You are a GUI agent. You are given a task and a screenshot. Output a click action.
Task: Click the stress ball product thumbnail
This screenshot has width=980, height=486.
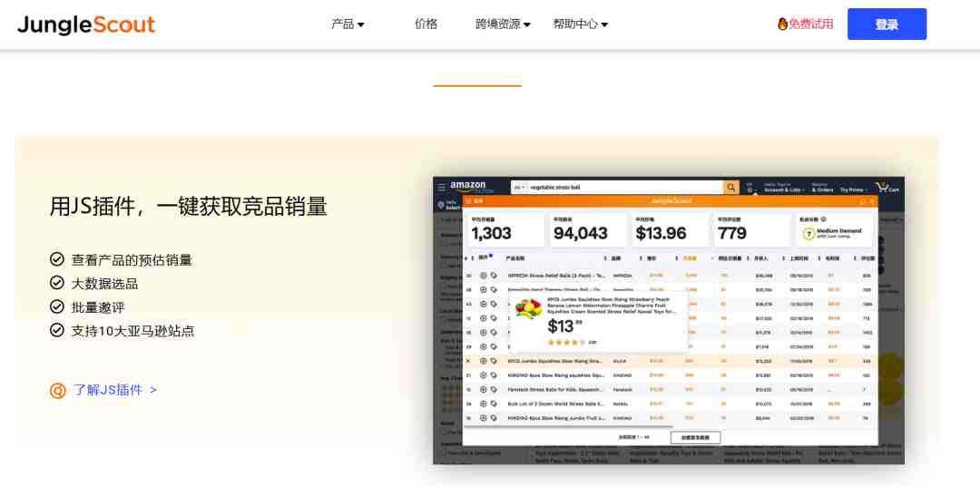coord(529,308)
